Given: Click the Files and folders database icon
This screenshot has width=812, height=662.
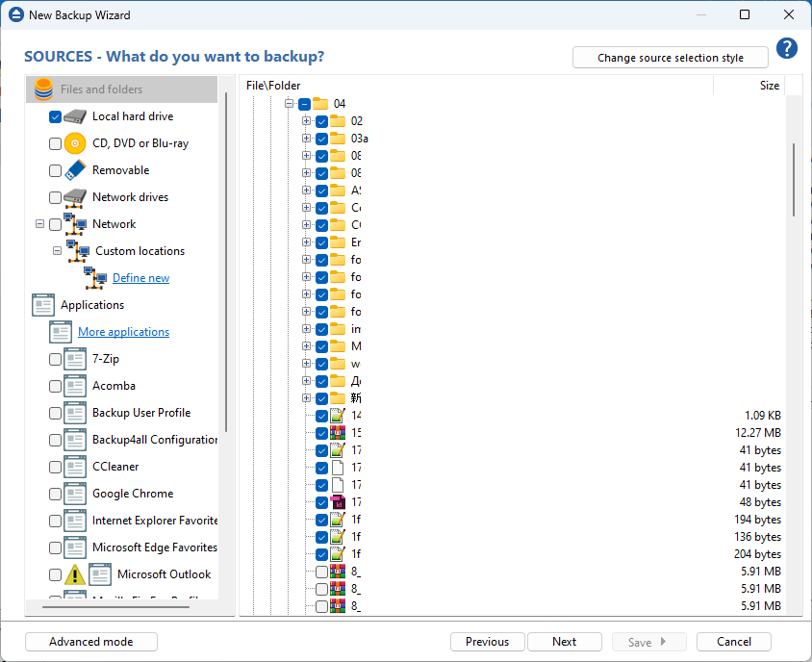Looking at the screenshot, I should click(43, 89).
